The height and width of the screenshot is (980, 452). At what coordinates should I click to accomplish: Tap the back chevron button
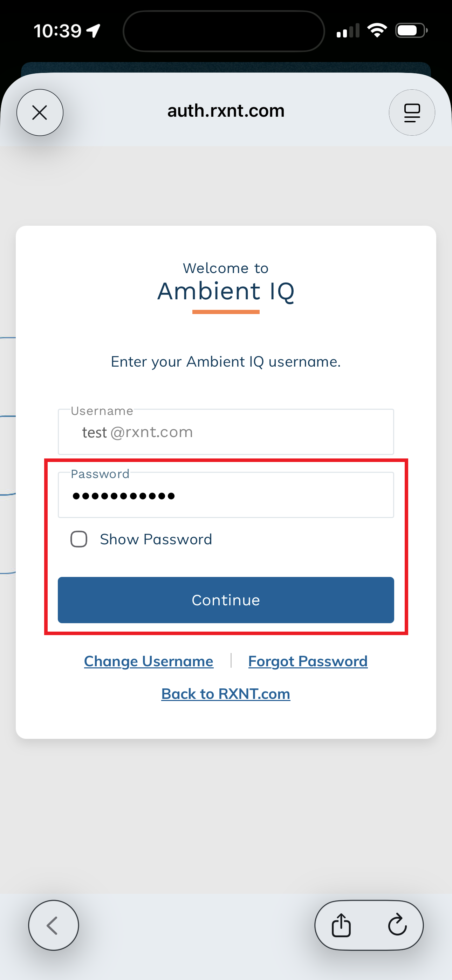(53, 925)
